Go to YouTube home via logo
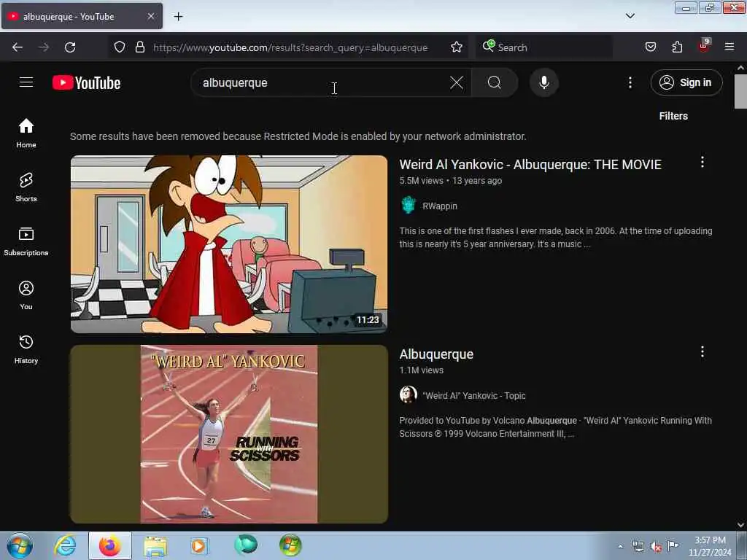The width and height of the screenshot is (747, 560). (x=86, y=83)
